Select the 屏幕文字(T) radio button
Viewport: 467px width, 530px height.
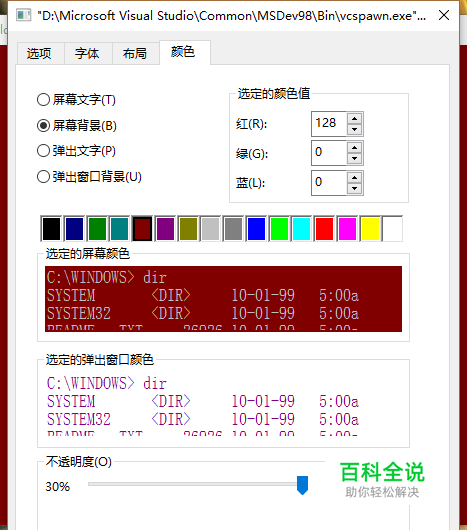coord(76,100)
